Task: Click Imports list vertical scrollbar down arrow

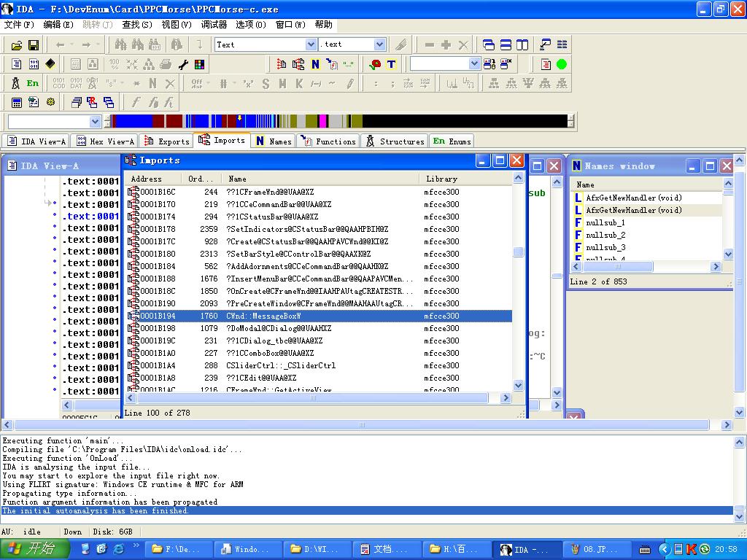Action: [519, 385]
